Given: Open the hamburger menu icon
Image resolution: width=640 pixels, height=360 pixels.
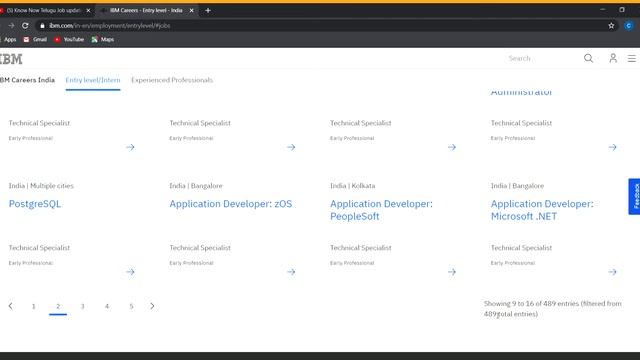Looking at the screenshot, I should coord(631,59).
